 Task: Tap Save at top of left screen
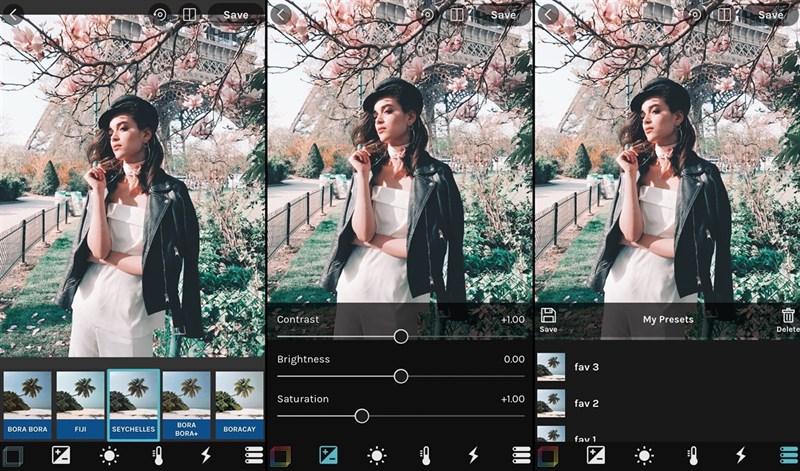pos(236,15)
